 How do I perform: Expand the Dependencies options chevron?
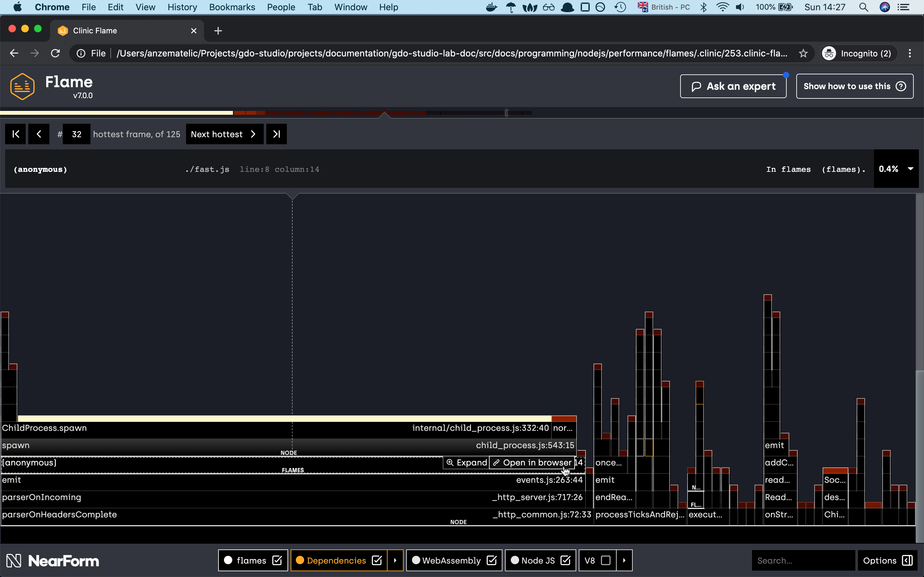(x=396, y=560)
